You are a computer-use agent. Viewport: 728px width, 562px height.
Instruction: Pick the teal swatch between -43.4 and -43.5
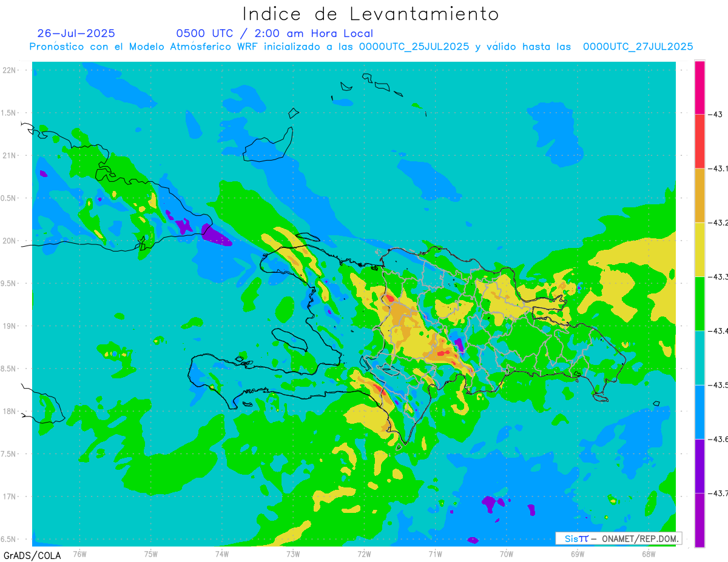click(699, 358)
